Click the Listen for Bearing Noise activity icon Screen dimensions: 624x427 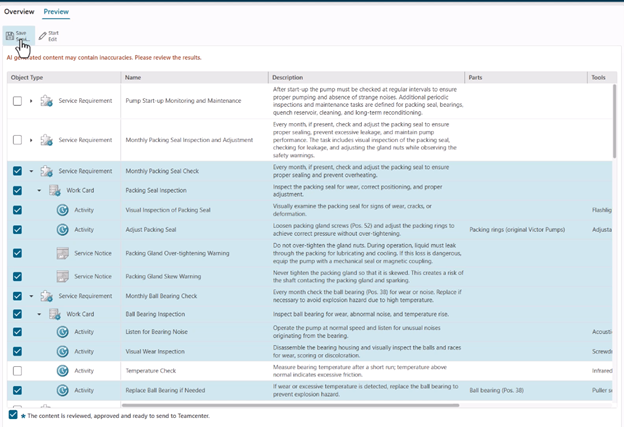coord(62,333)
